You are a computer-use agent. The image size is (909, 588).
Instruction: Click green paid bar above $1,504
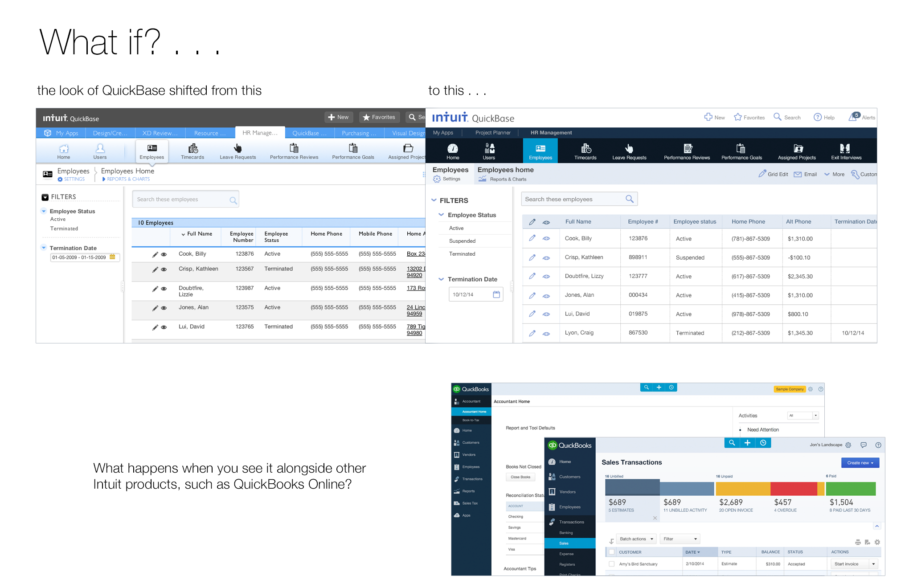(851, 489)
